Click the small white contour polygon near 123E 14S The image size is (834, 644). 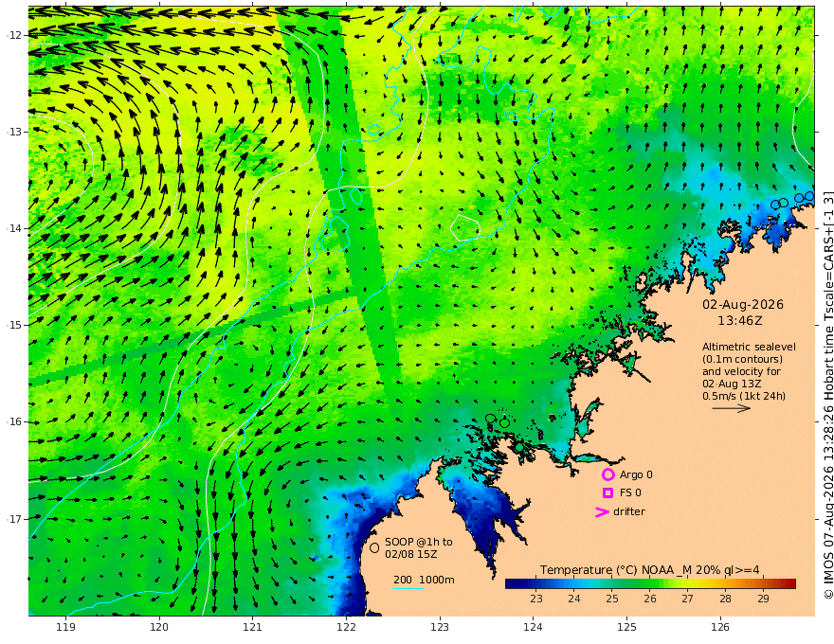coord(465,228)
